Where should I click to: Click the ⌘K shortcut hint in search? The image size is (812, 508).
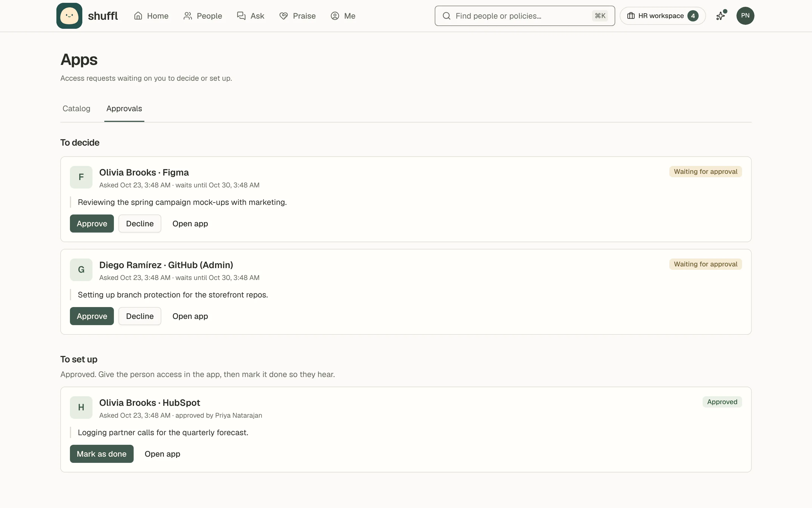600,16
